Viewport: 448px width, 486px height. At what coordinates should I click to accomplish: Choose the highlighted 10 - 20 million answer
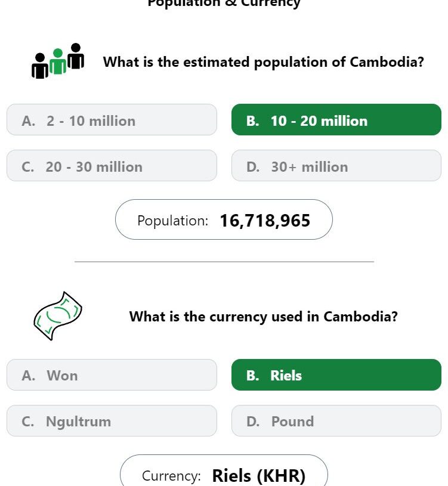point(336,120)
